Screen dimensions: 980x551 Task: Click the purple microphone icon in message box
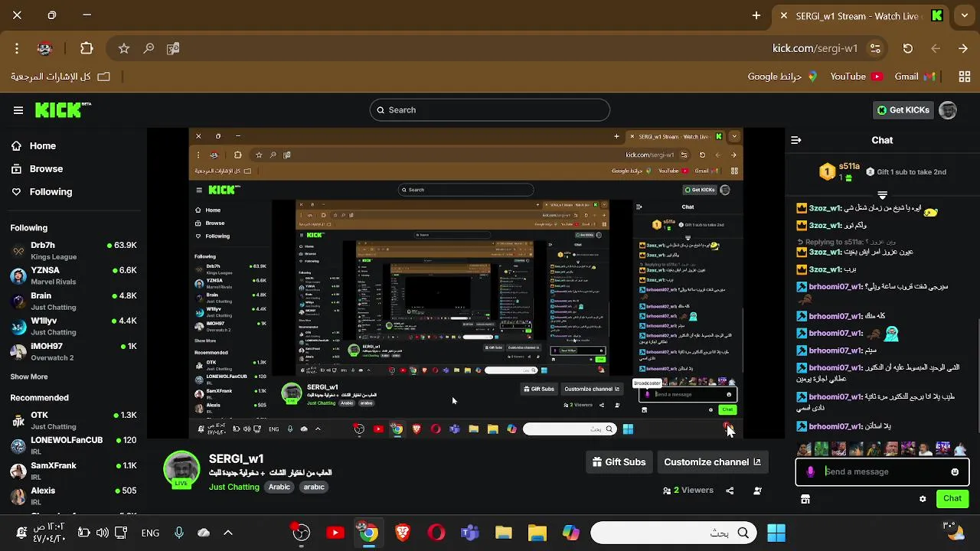811,472
